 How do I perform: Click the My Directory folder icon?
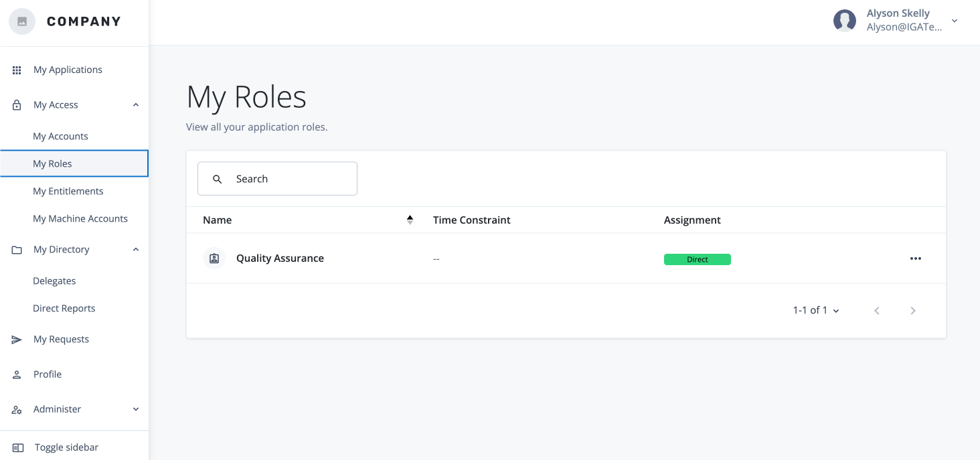17,250
